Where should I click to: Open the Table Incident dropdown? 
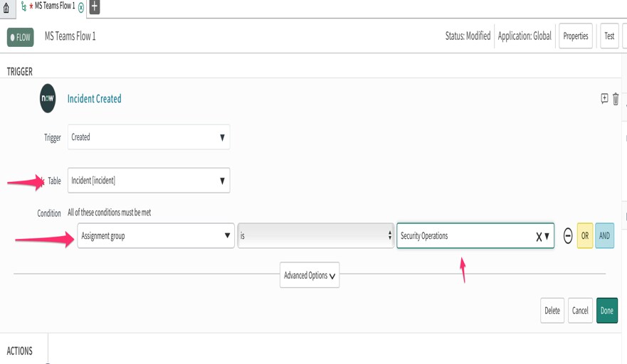[149, 181]
